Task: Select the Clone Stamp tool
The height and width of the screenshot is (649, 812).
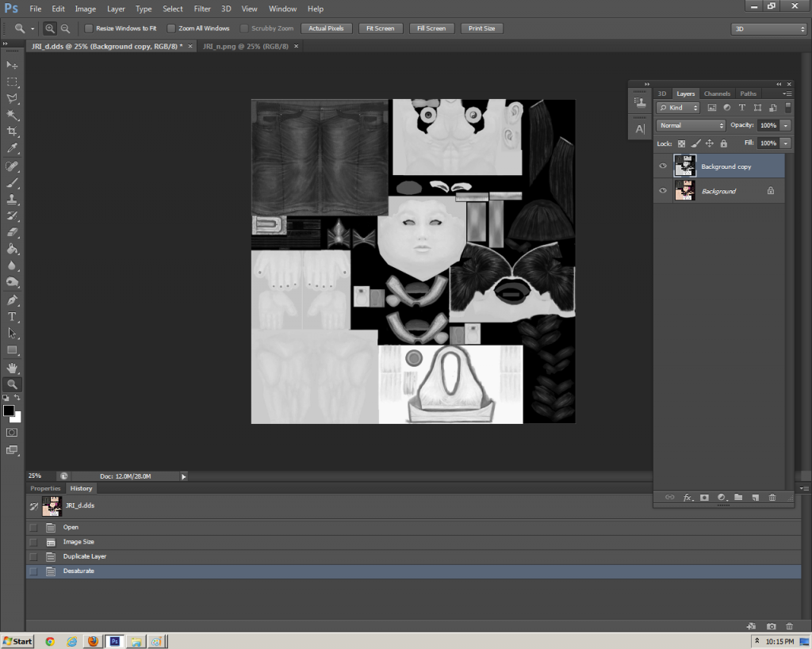Action: pos(12,199)
